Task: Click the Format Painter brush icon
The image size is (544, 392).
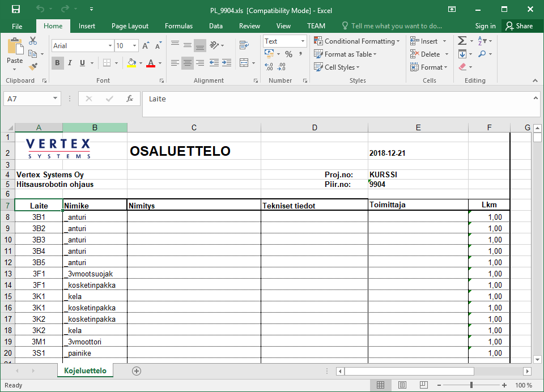Action: point(33,67)
